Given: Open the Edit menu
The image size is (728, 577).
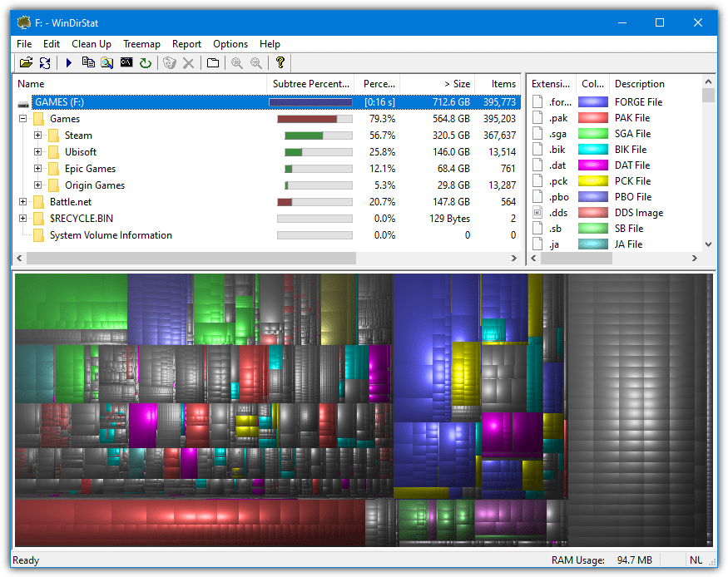Looking at the screenshot, I should (52, 44).
